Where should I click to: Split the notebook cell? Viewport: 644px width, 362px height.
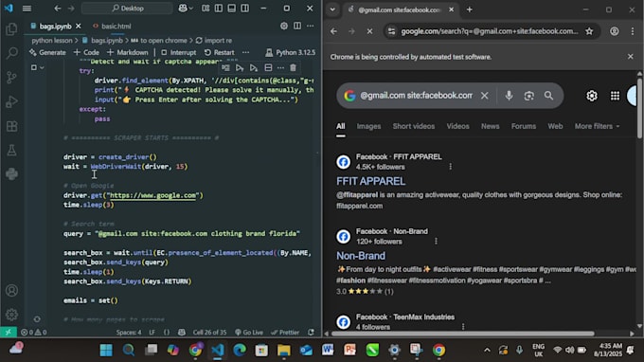(268, 68)
